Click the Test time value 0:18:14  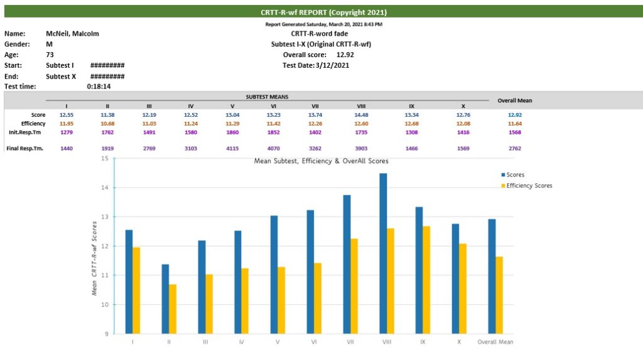tap(99, 87)
